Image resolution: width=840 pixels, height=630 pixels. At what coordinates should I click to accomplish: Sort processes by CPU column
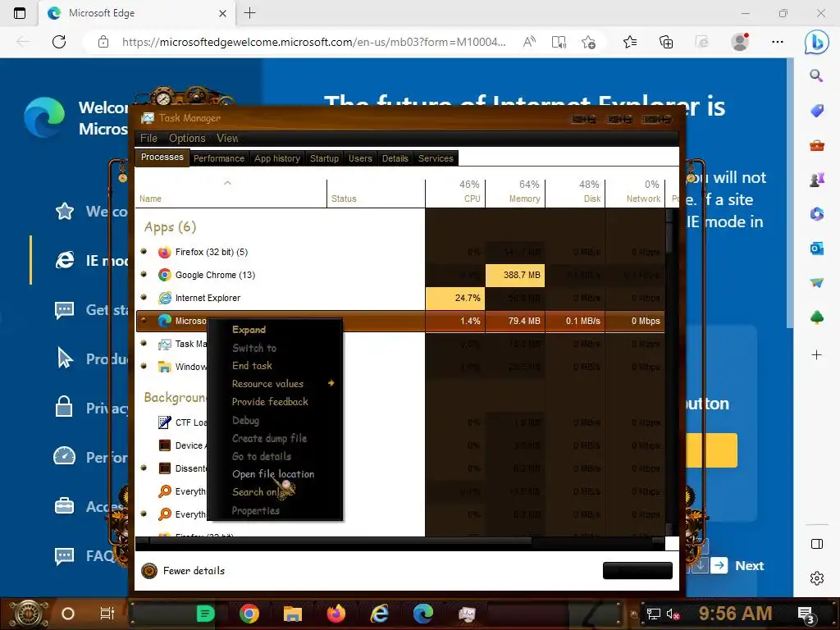click(455, 192)
